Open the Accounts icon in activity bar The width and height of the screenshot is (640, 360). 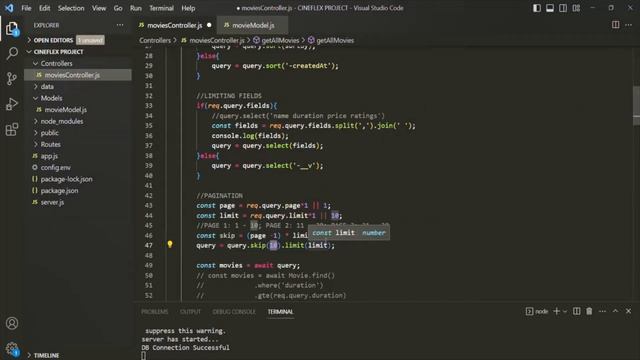12,323
